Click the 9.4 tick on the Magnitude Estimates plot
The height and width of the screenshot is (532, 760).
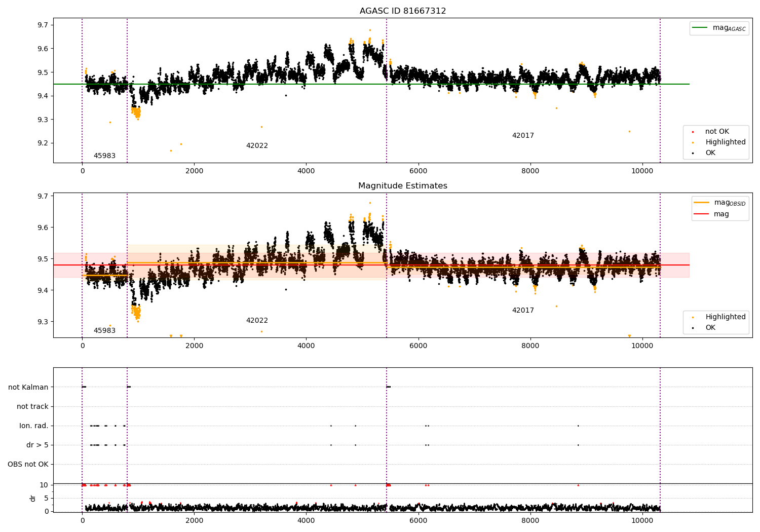click(43, 291)
